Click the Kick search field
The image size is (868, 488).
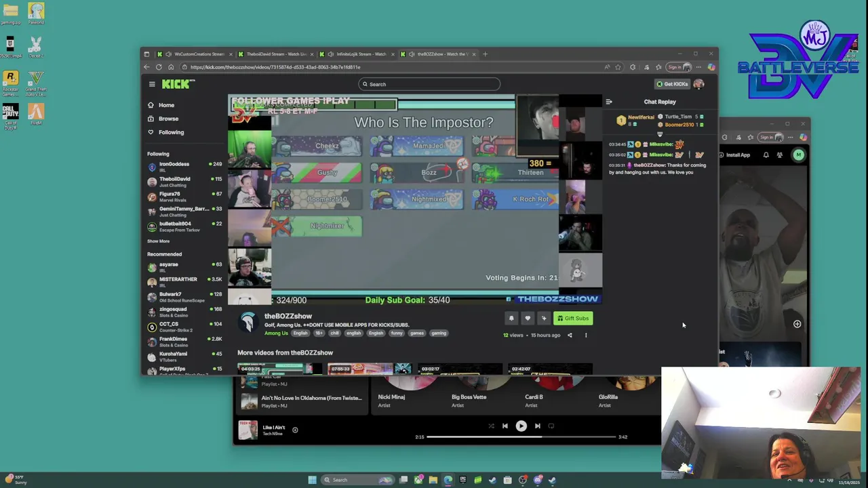pyautogui.click(x=429, y=84)
